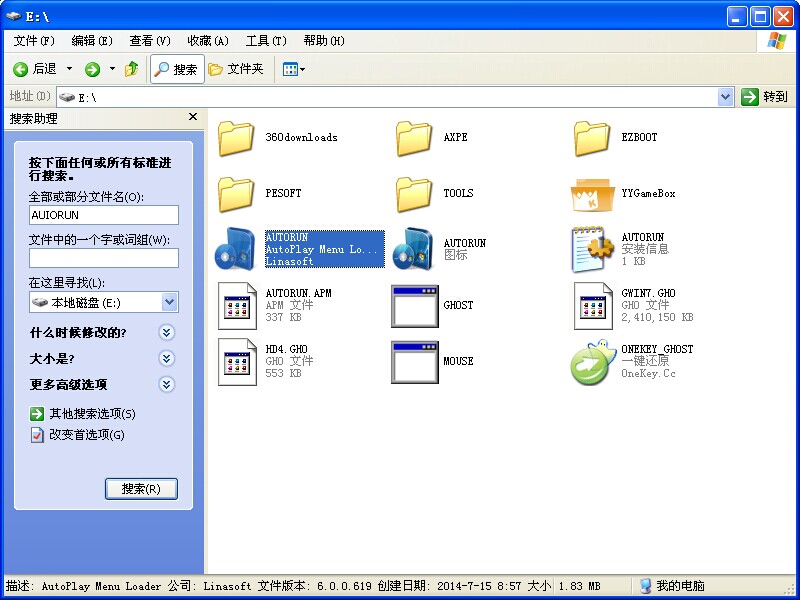Image resolution: width=800 pixels, height=600 pixels.
Task: Open the AUTORUN 安装信息 setup file
Action: [x=593, y=247]
